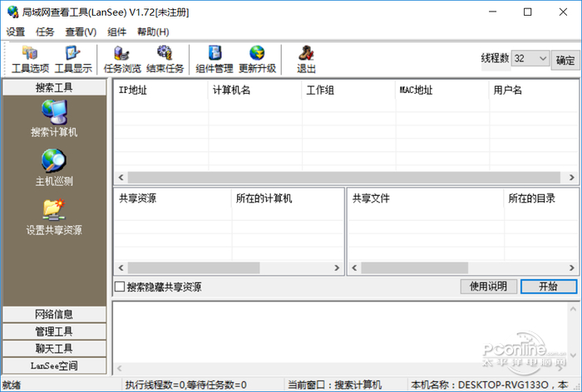Open the 任务 menu

point(45,32)
